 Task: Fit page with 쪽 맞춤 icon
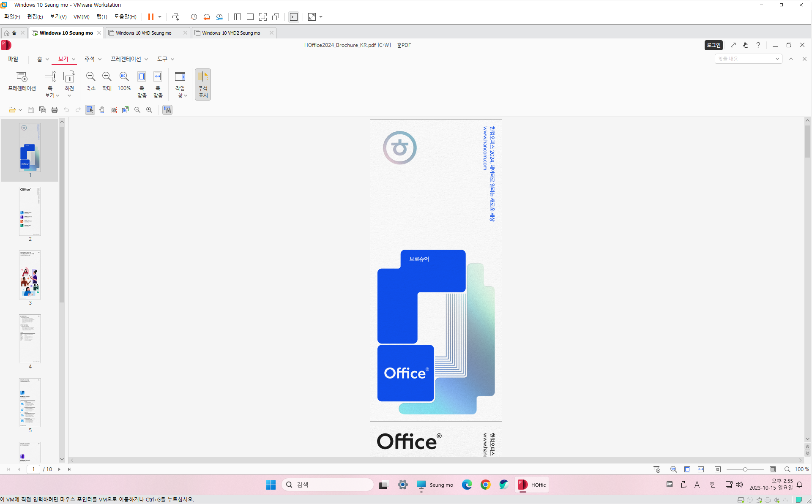click(142, 84)
